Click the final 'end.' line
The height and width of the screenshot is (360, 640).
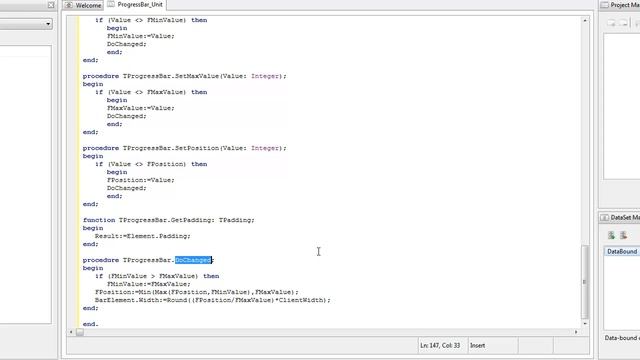click(x=91, y=324)
